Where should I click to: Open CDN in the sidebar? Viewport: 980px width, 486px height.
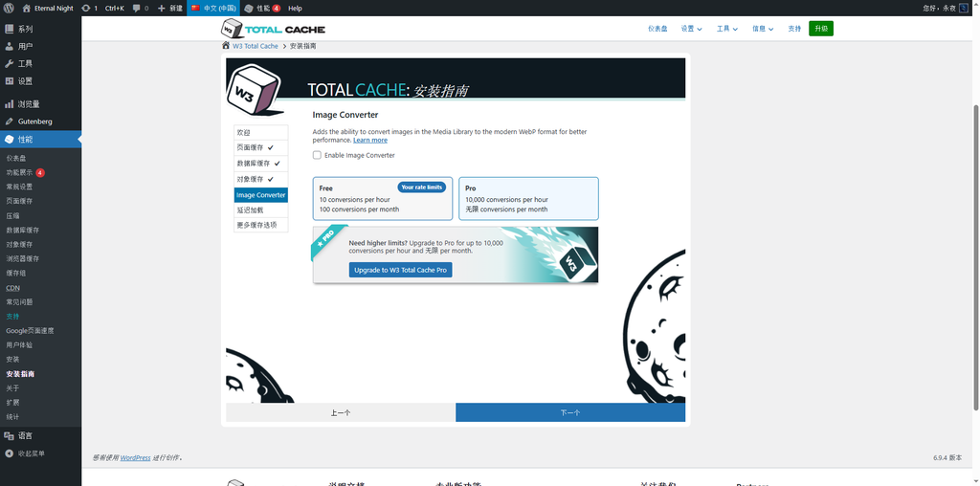click(x=12, y=288)
